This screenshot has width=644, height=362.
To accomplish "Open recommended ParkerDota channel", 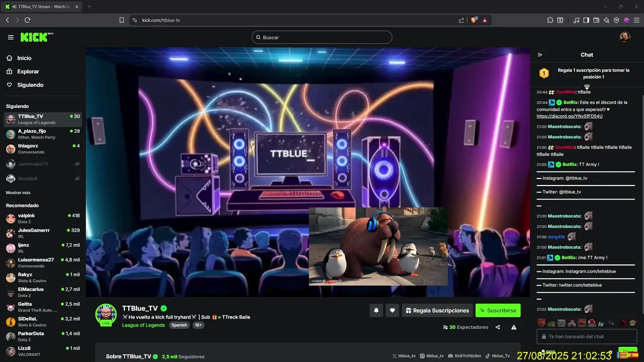I will coord(43,336).
